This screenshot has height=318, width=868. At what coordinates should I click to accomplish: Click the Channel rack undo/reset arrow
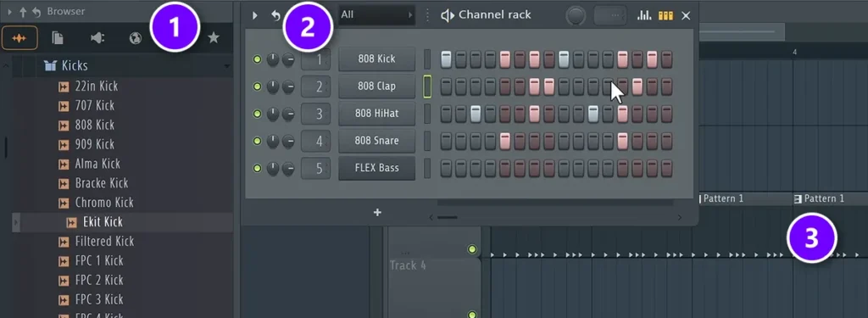[275, 15]
